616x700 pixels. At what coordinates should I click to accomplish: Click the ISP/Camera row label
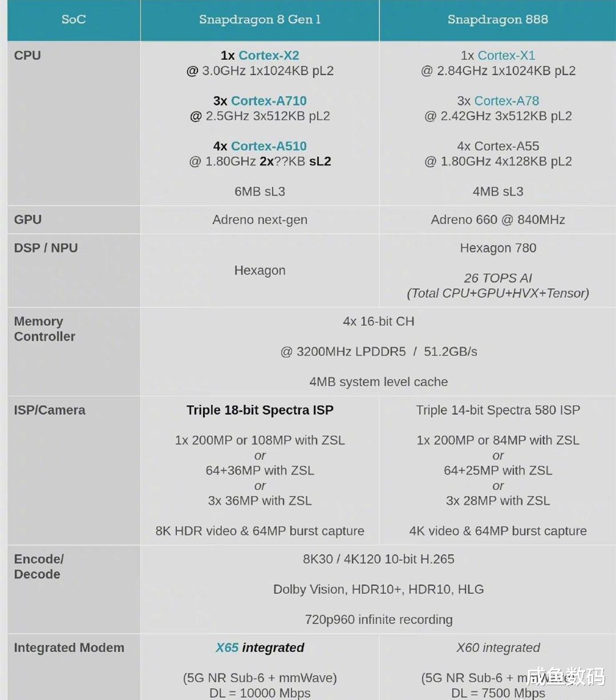50,410
